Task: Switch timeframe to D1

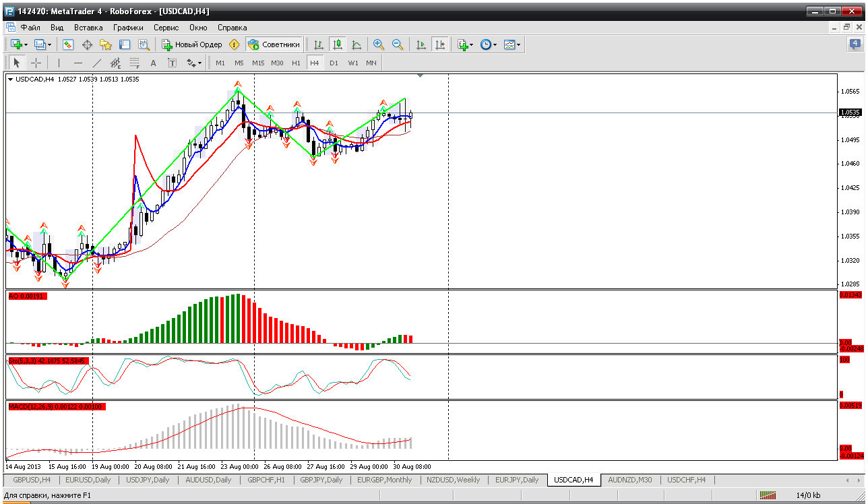Action: 334,63
